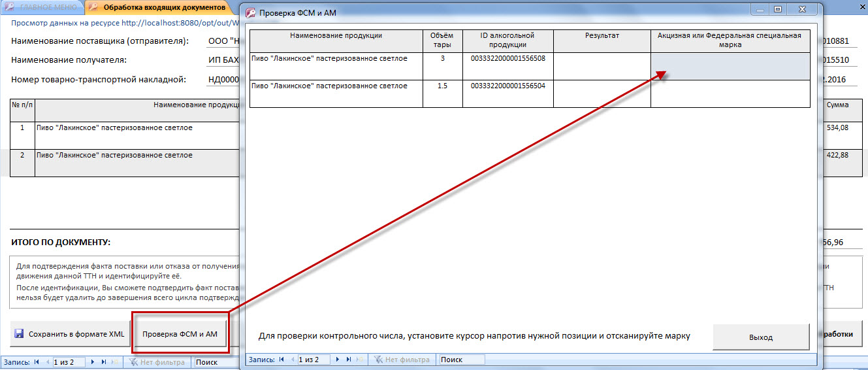Go to first record in main form navigator
The width and height of the screenshot is (868, 370).
[x=37, y=362]
